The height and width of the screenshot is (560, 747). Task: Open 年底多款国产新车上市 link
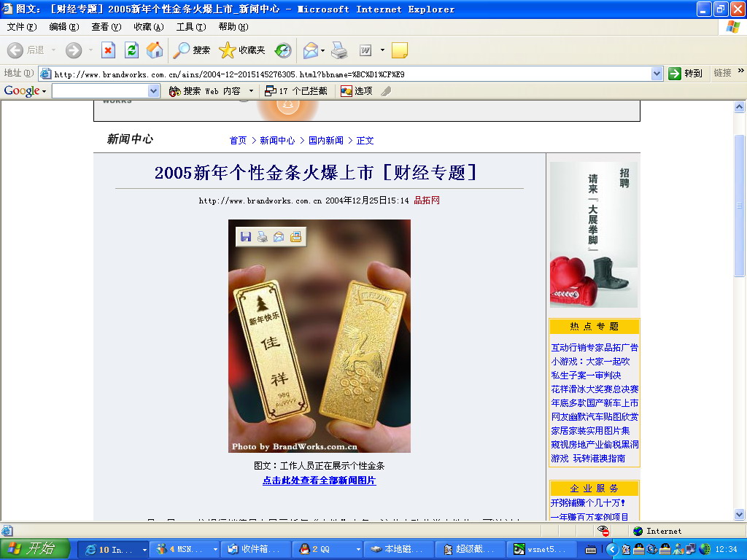click(x=595, y=402)
